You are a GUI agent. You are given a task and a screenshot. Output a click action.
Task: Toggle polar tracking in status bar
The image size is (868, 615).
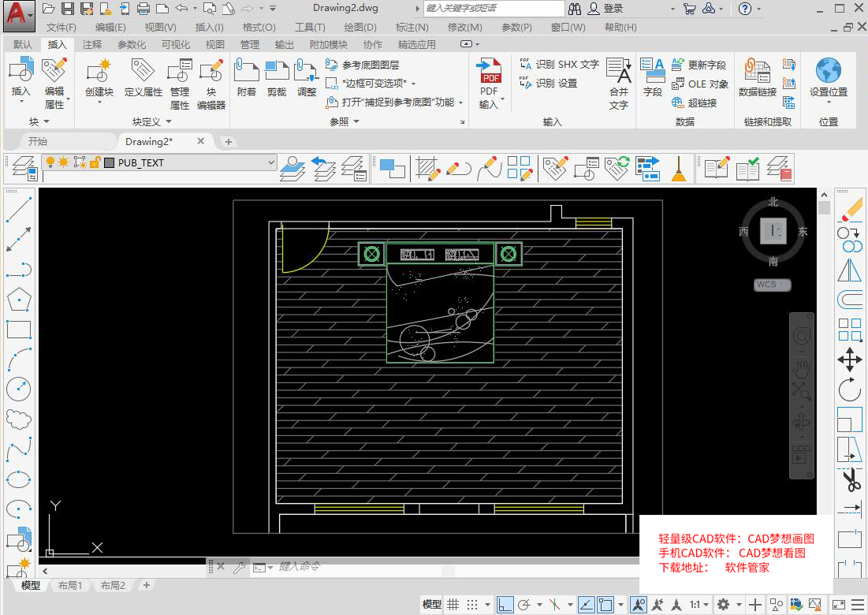[524, 605]
